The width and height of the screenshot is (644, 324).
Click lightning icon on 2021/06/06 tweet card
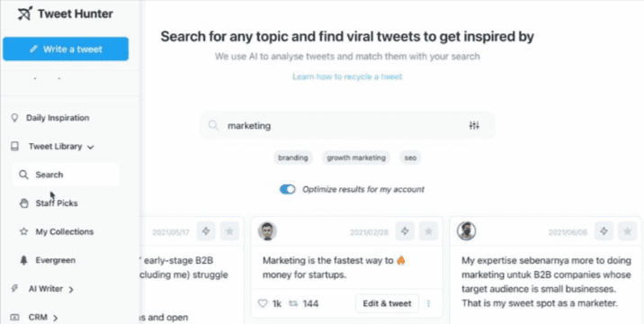pyautogui.click(x=604, y=231)
